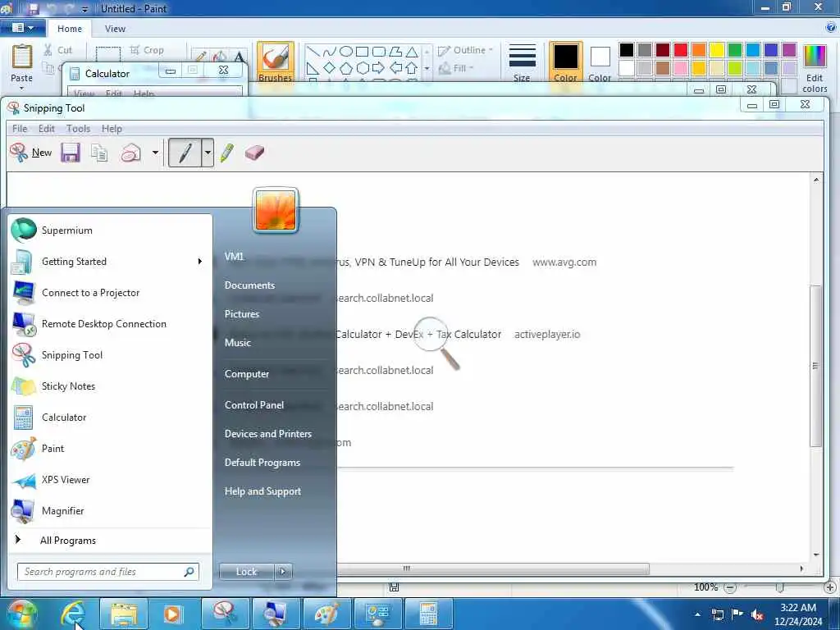
Task: Select the Eraser tool in Snipping Tool
Action: pyautogui.click(x=254, y=153)
